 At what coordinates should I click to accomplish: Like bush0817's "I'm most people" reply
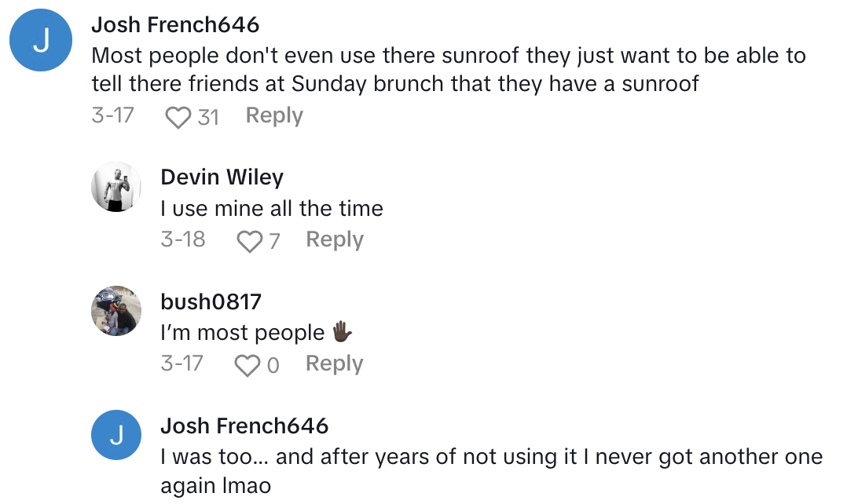click(248, 365)
